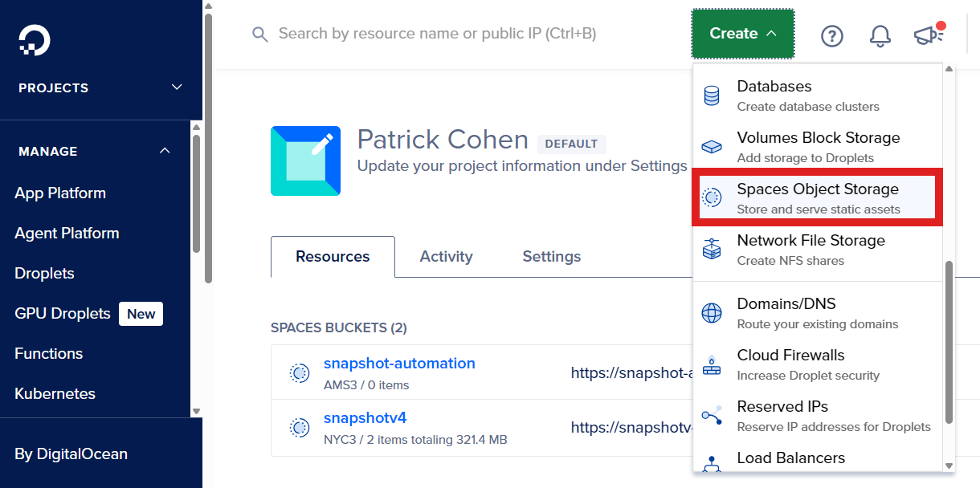Viewport: 980px width, 488px height.
Task: Switch to the Activity tab
Action: (x=446, y=257)
